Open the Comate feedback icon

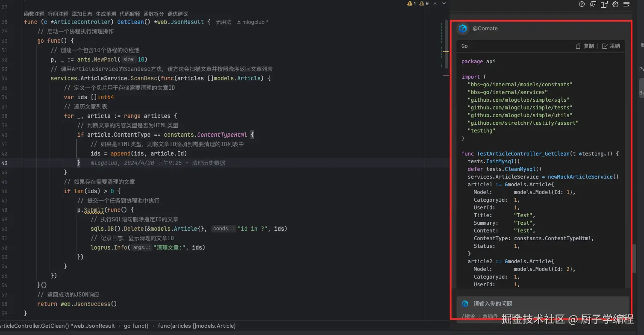pos(593,4)
